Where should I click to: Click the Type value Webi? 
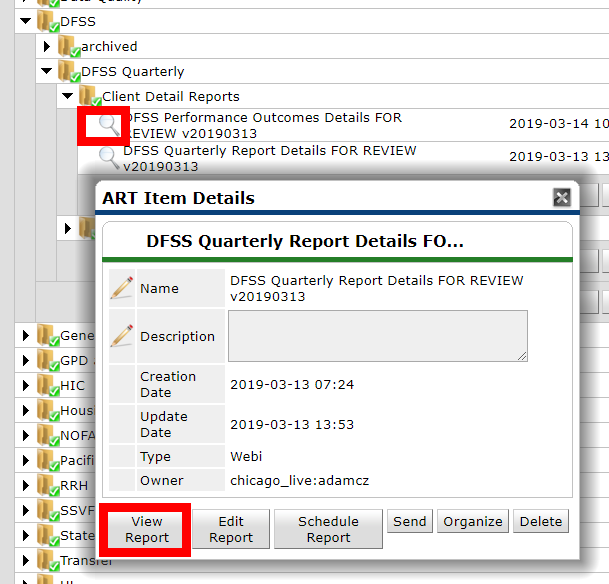coord(246,456)
